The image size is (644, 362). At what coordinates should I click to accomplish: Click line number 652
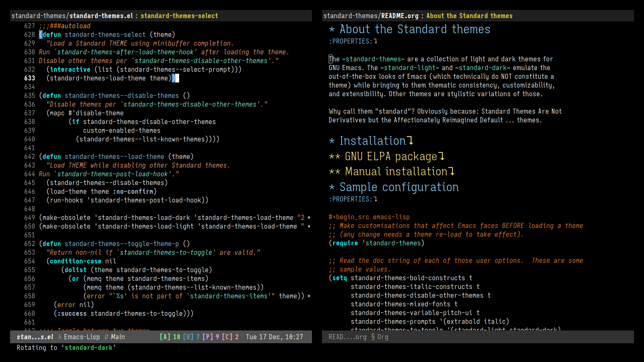pyautogui.click(x=30, y=244)
